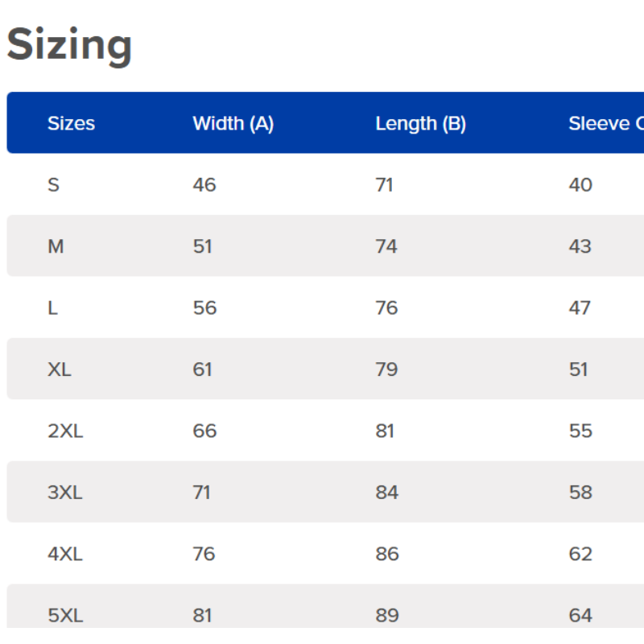Viewport: 644px width, 644px height.
Task: Click the Sizes column header
Action: click(x=71, y=123)
